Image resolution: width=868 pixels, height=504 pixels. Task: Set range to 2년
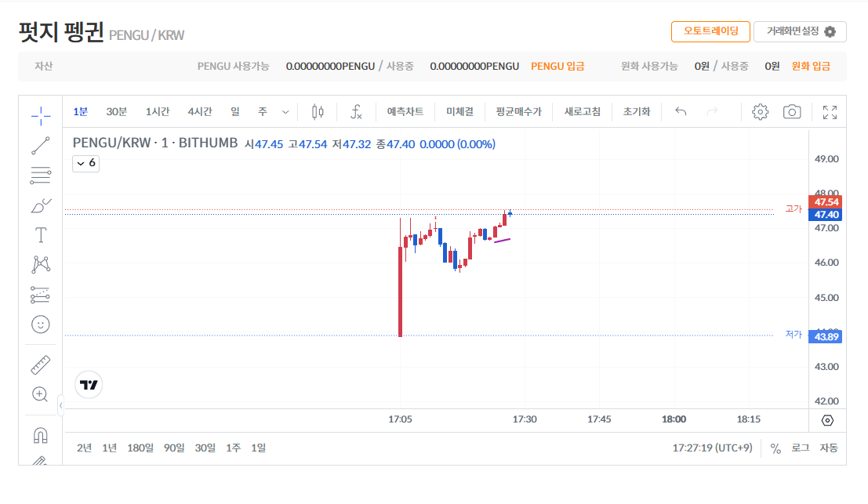tap(84, 448)
